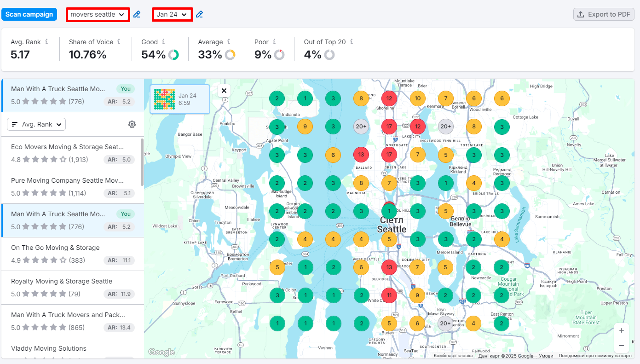
Task: Select the red pin ranked 11
Action: (389, 295)
